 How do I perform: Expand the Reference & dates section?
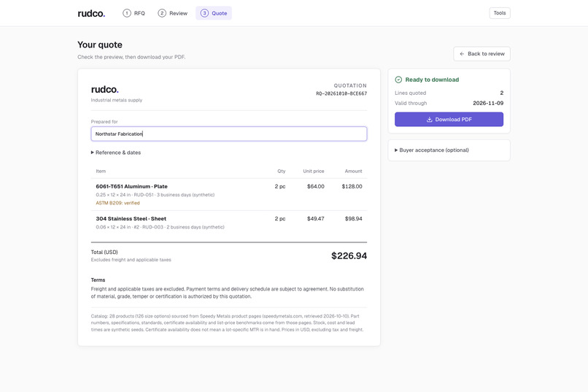point(116,153)
